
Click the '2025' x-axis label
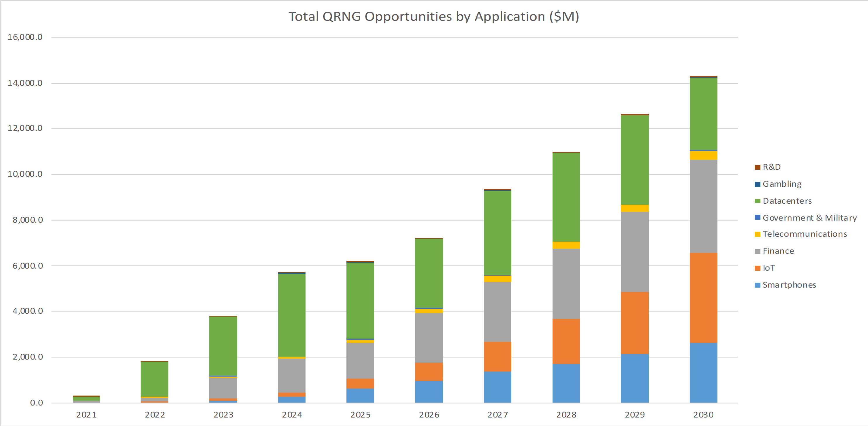[360, 415]
